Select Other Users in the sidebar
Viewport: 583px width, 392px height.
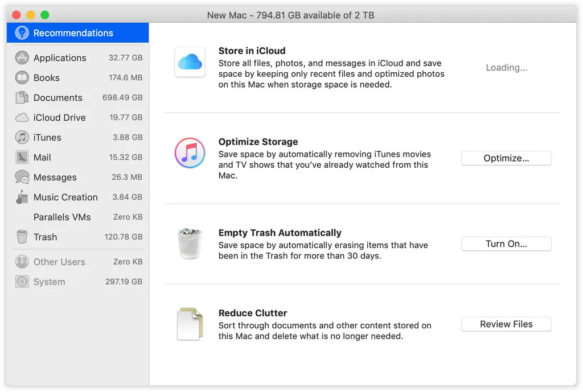(x=77, y=262)
